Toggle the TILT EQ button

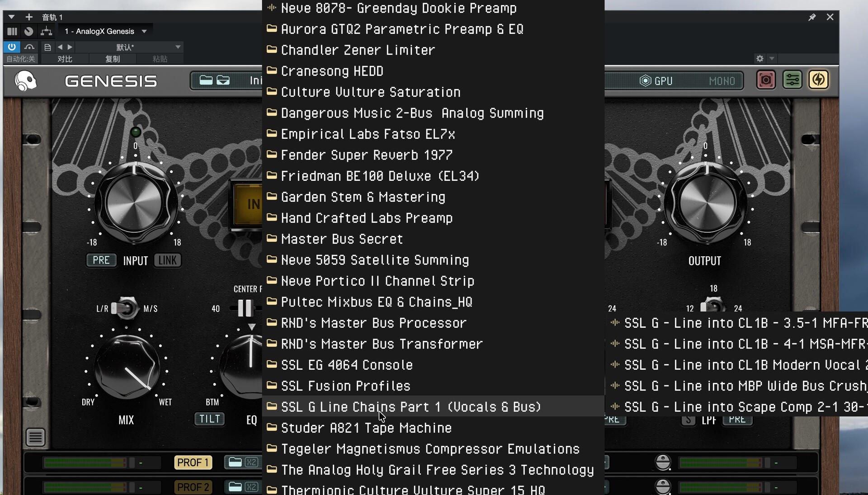pos(209,419)
